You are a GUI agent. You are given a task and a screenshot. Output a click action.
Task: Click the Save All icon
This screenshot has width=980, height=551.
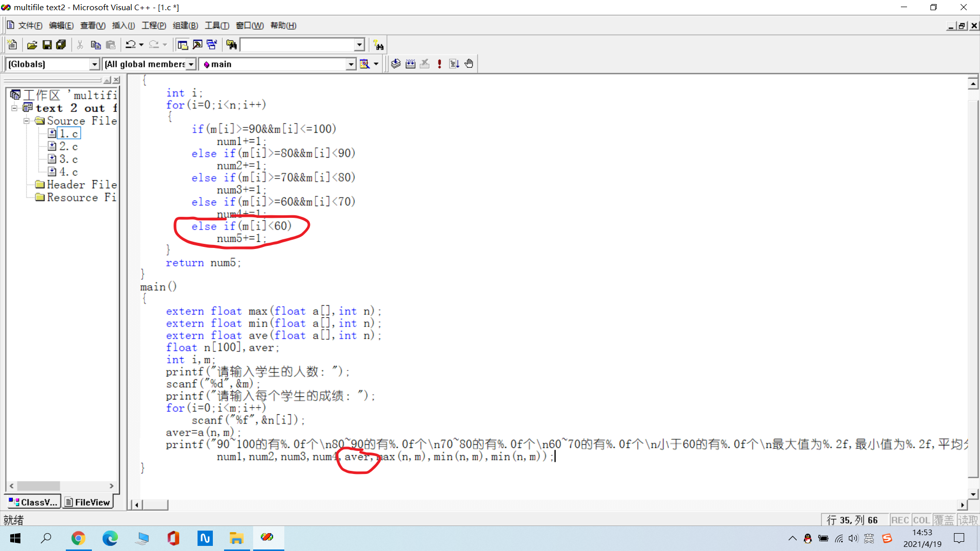tap(61, 45)
